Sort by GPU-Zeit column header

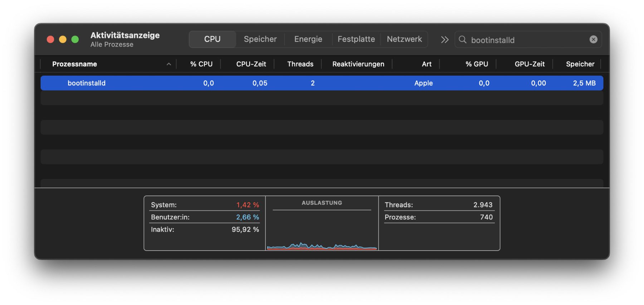[529, 64]
